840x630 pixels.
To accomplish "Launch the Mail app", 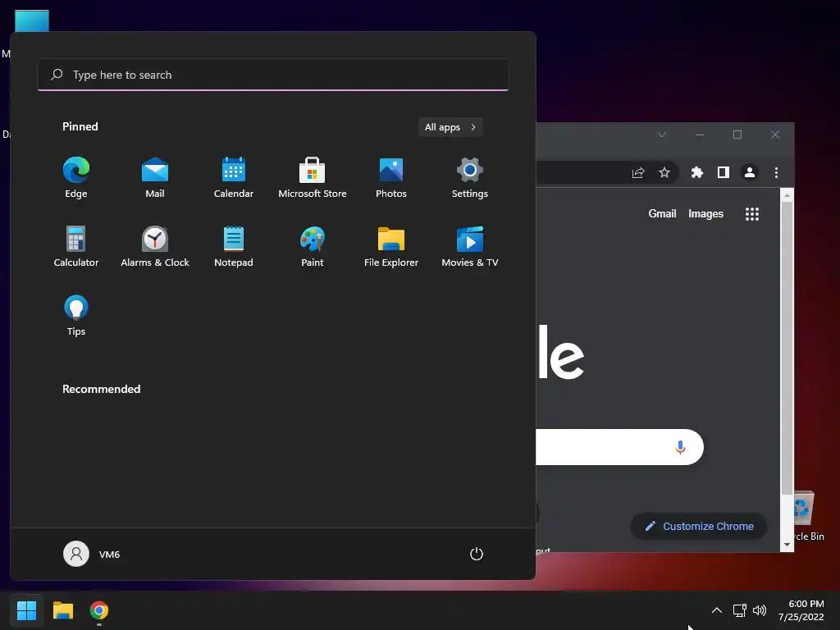I will point(155,178).
